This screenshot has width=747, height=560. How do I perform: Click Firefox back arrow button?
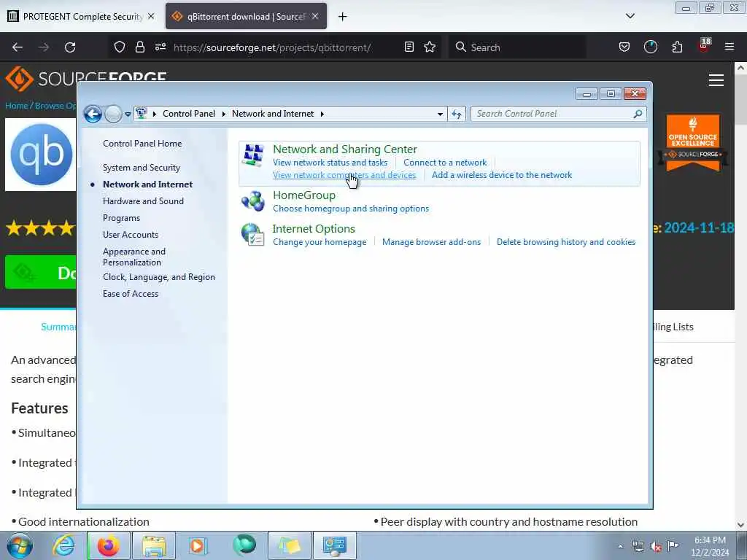(x=18, y=47)
